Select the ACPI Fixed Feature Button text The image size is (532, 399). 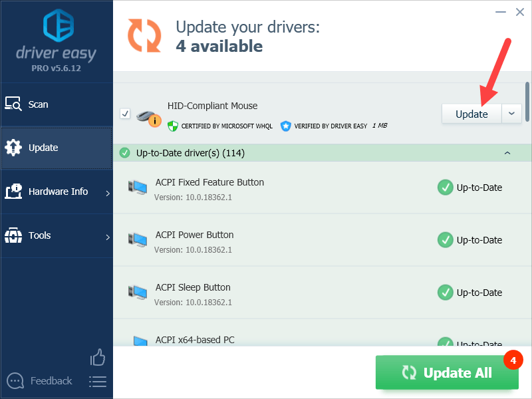point(209,182)
